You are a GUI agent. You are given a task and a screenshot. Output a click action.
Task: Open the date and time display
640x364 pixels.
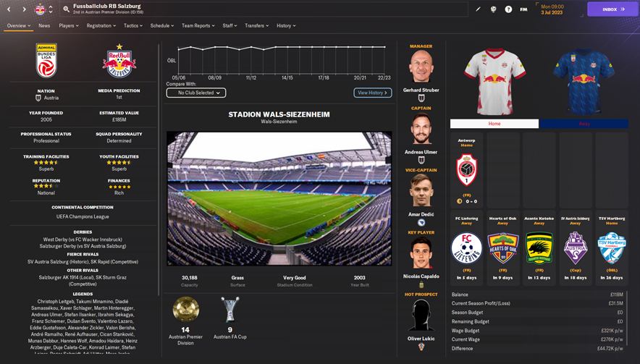pos(552,9)
